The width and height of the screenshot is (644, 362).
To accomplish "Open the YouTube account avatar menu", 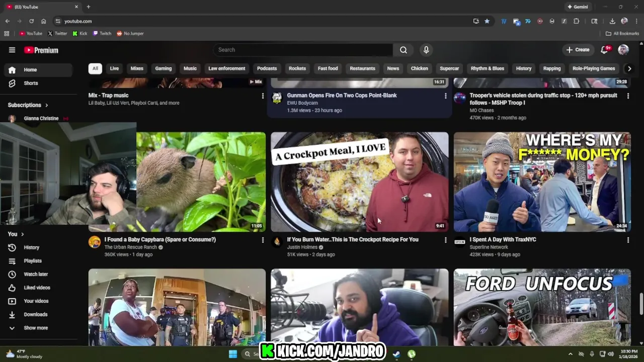I will pyautogui.click(x=623, y=50).
